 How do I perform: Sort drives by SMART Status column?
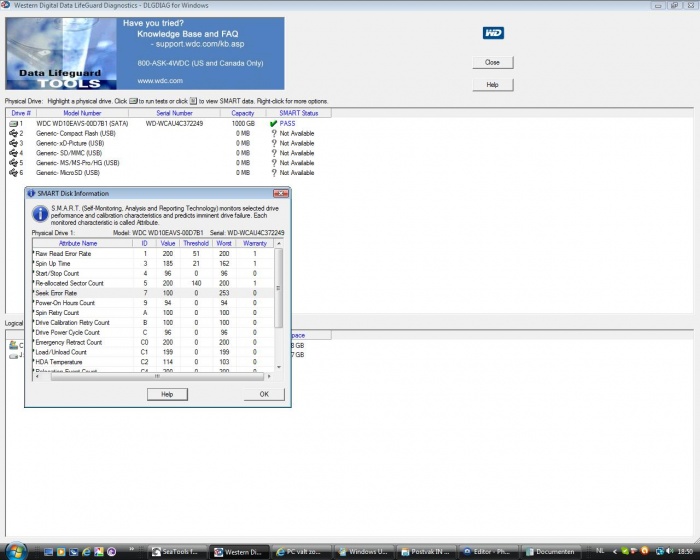point(299,113)
